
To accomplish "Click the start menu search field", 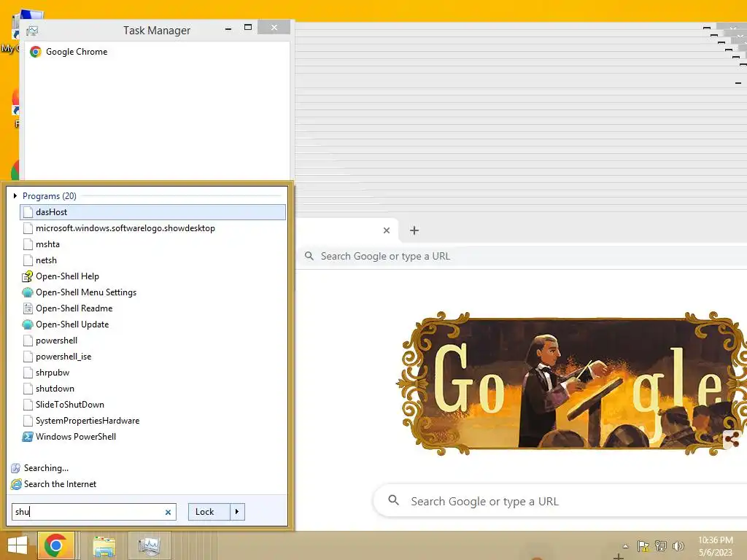I will [x=88, y=512].
